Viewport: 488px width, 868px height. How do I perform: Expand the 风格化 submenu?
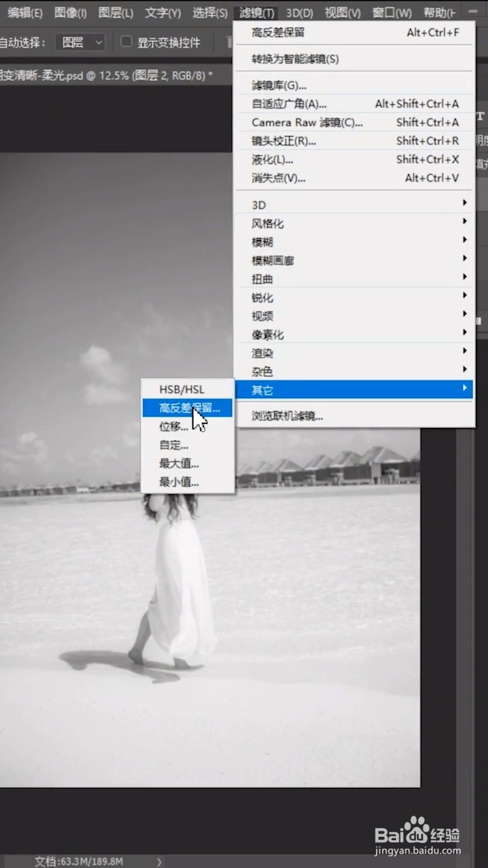tap(354, 223)
